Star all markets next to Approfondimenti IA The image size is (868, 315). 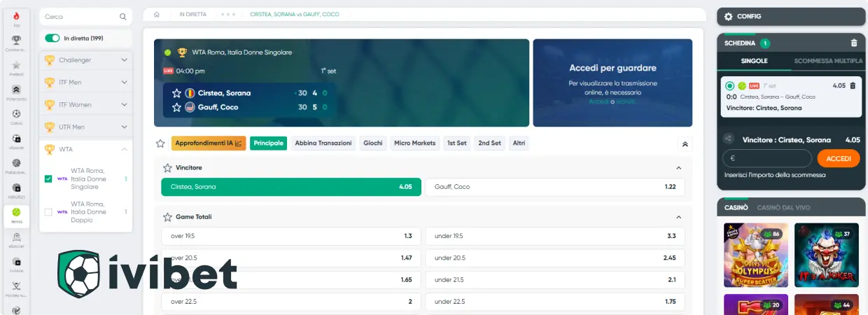click(x=160, y=143)
